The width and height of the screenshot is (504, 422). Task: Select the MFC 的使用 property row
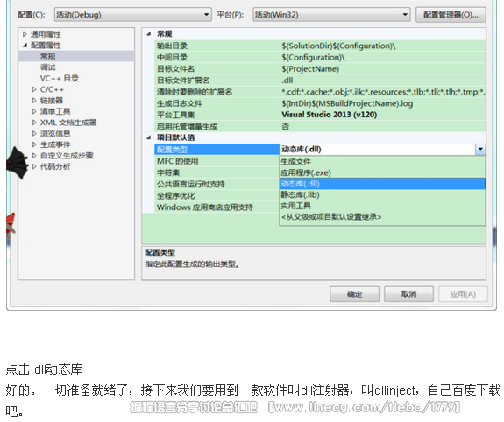click(x=217, y=161)
